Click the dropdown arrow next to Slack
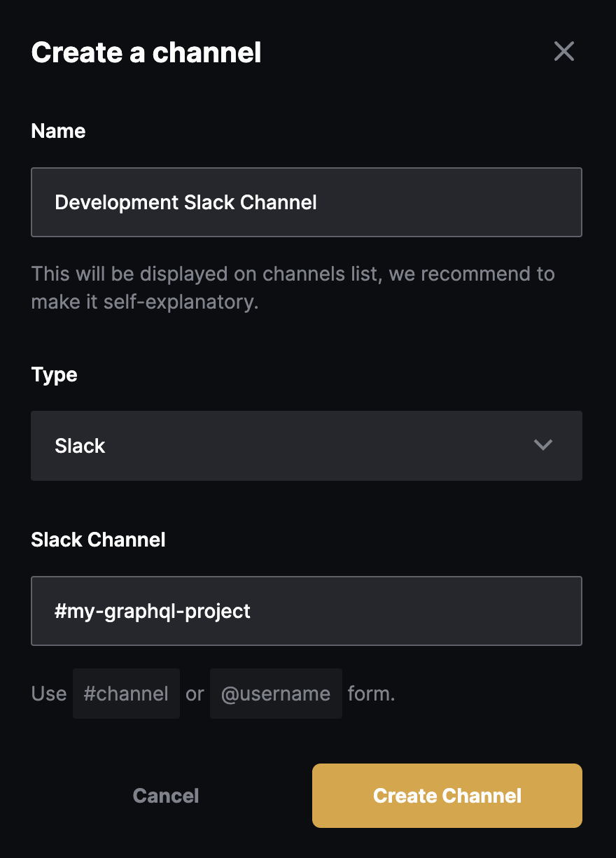Screen dimensions: 616x858 click(542, 445)
